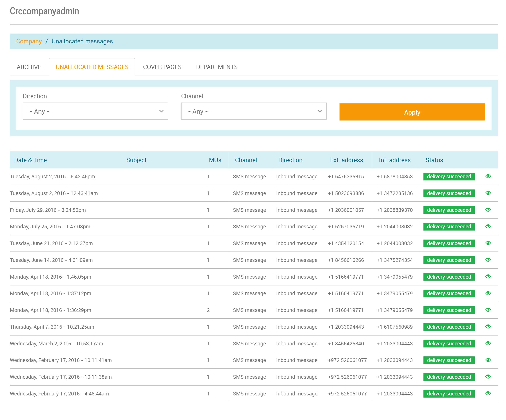
Task: Click delivery succeeded badge for July 29 row
Action: pyautogui.click(x=449, y=210)
